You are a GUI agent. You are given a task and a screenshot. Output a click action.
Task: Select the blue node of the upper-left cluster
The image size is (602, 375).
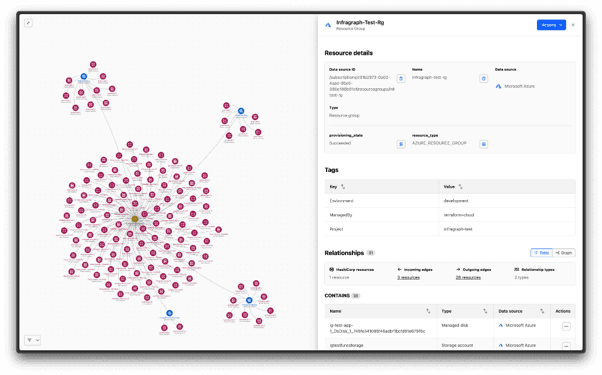(x=84, y=76)
